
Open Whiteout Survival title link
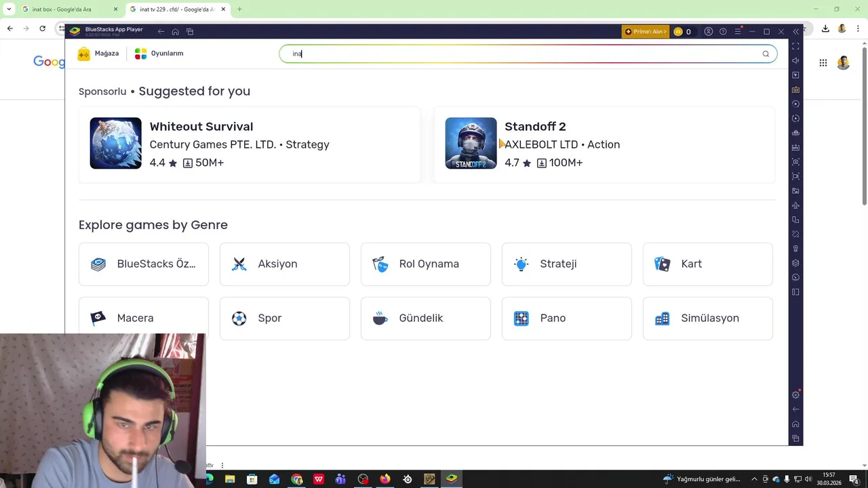pos(201,127)
